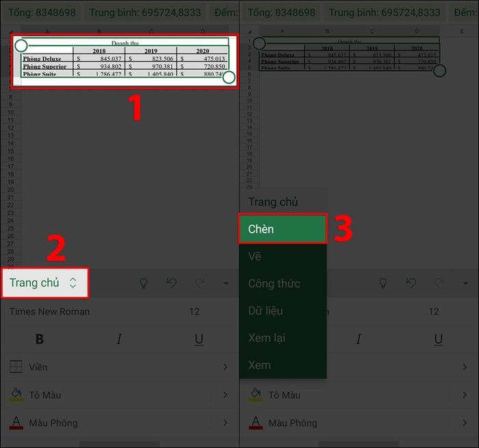Undo the last action in left panel
The height and width of the screenshot is (448, 479).
pyautogui.click(x=172, y=283)
